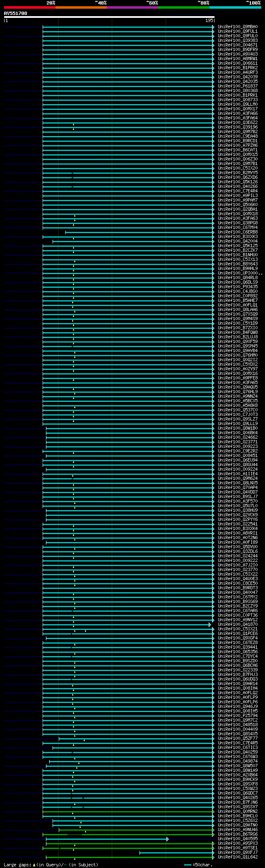The height and width of the screenshot is (868, 265).
Task: Select hit label UniRef100_Q76HM0
Action: tap(238, 355)
